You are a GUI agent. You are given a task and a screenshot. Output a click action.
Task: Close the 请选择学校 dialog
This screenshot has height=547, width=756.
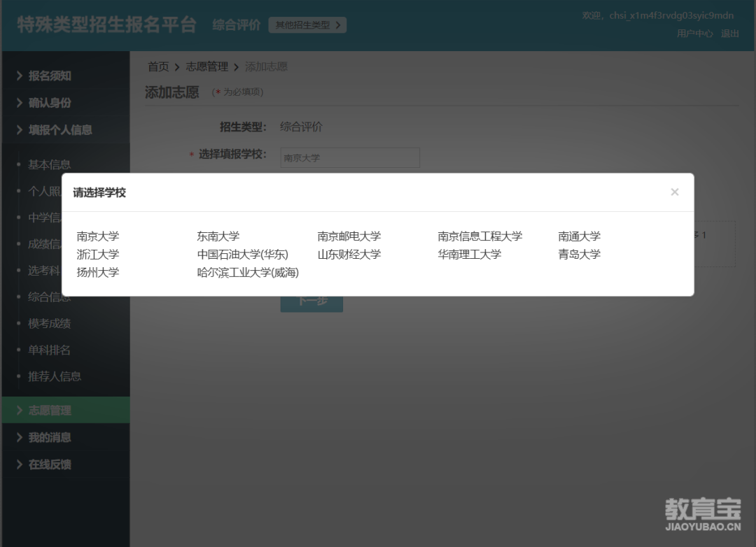[675, 192]
